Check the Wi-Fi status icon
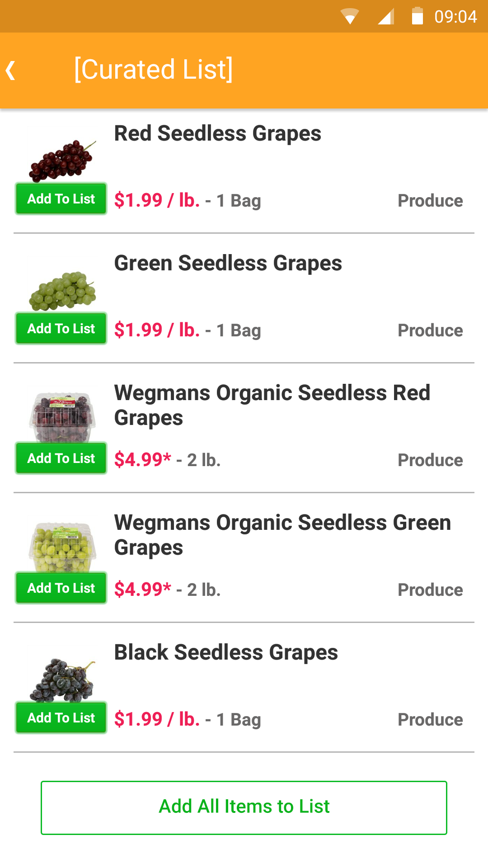The width and height of the screenshot is (488, 868). [x=349, y=16]
